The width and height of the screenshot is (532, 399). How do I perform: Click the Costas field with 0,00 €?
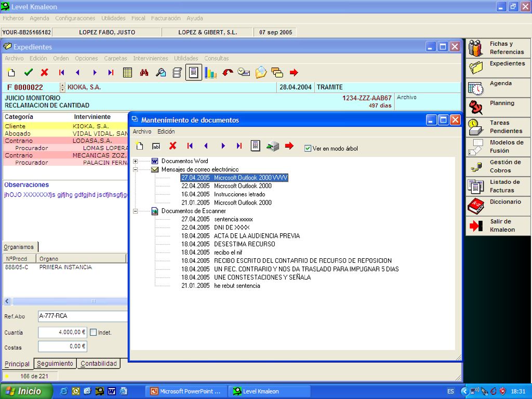tap(62, 347)
